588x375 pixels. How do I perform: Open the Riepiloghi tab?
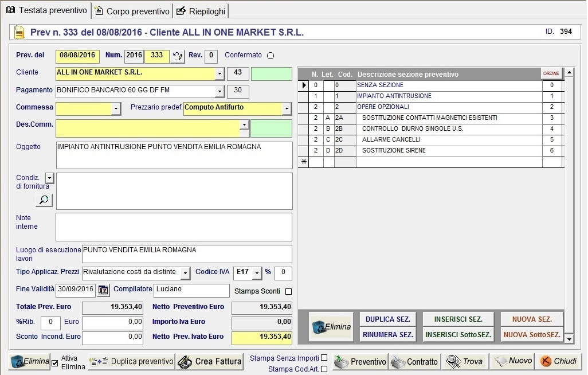pos(201,11)
